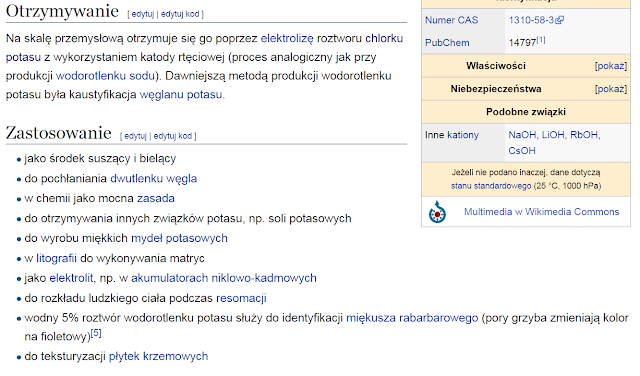Open the elektrolizę link
Viewport: 640px width, 376px height.
(287, 38)
